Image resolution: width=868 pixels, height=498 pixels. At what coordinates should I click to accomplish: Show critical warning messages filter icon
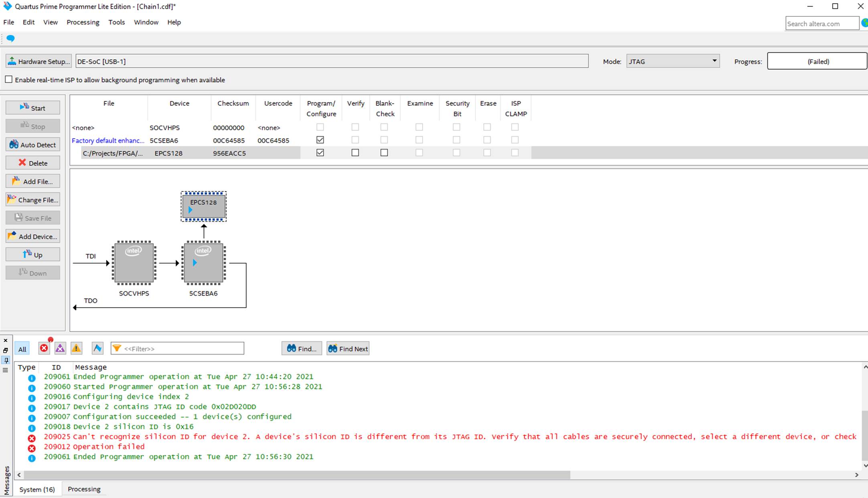(60, 348)
